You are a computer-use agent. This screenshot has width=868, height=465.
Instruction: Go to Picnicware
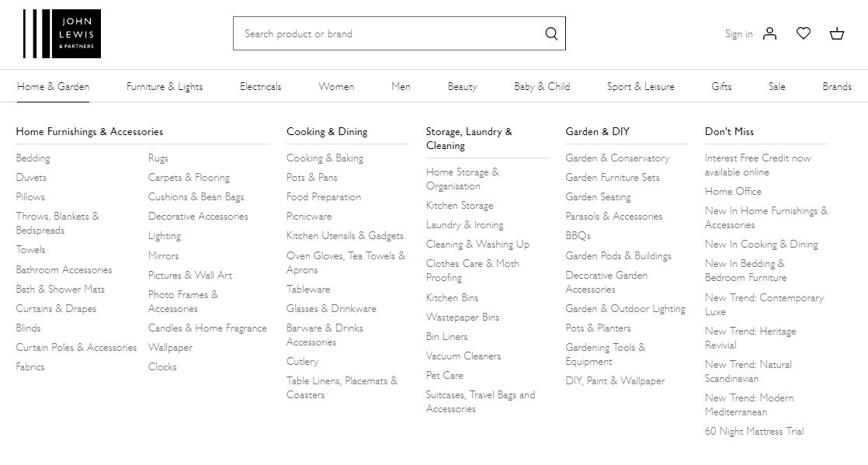pos(309,217)
